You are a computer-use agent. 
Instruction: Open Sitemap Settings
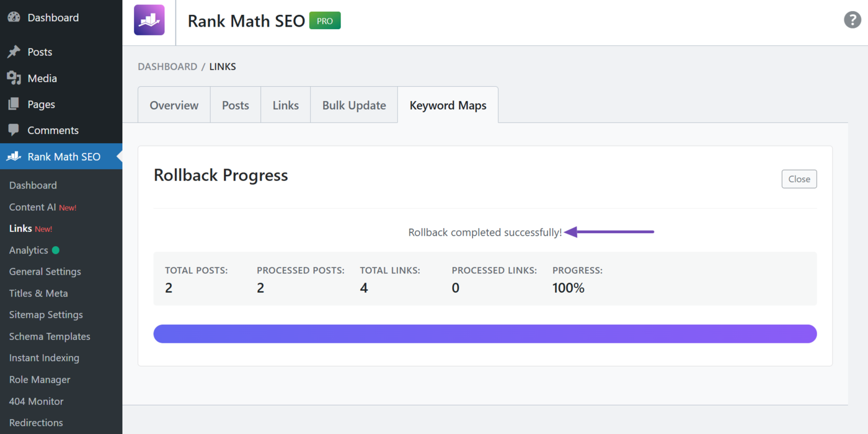(x=46, y=314)
